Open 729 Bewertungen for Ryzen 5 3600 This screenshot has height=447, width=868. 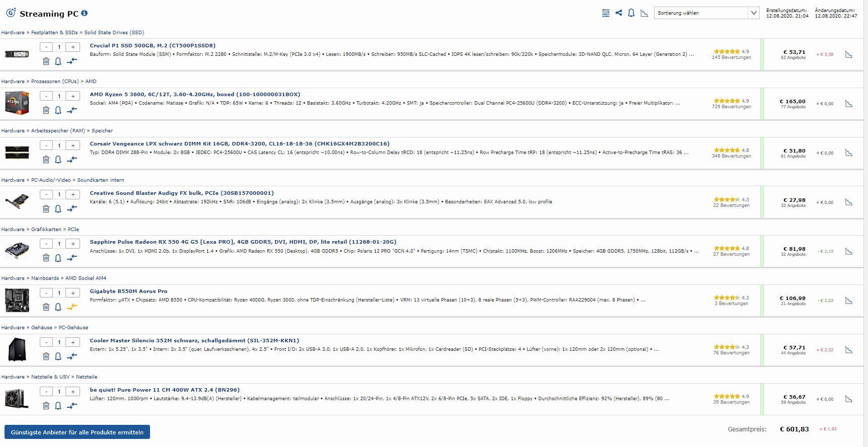[x=731, y=107]
